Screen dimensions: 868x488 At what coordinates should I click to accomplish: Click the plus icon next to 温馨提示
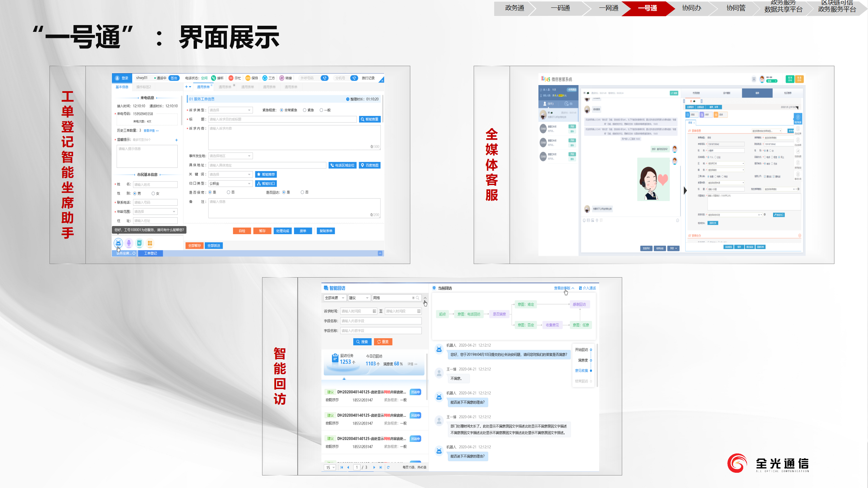(x=176, y=140)
